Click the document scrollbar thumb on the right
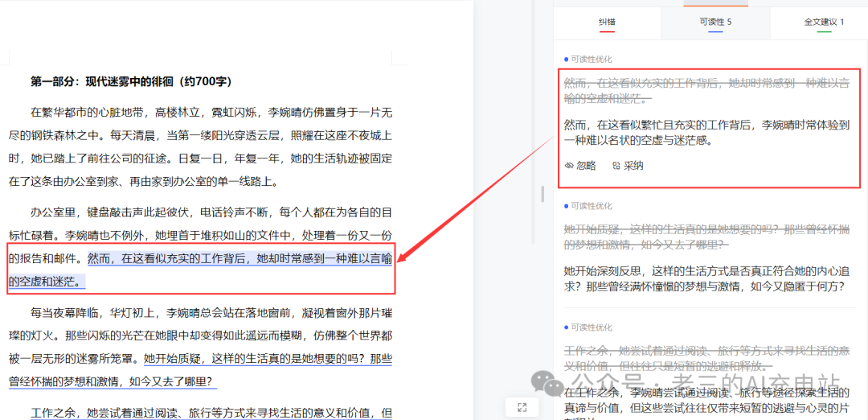Image resolution: width=868 pixels, height=420 pixels. coord(533,122)
